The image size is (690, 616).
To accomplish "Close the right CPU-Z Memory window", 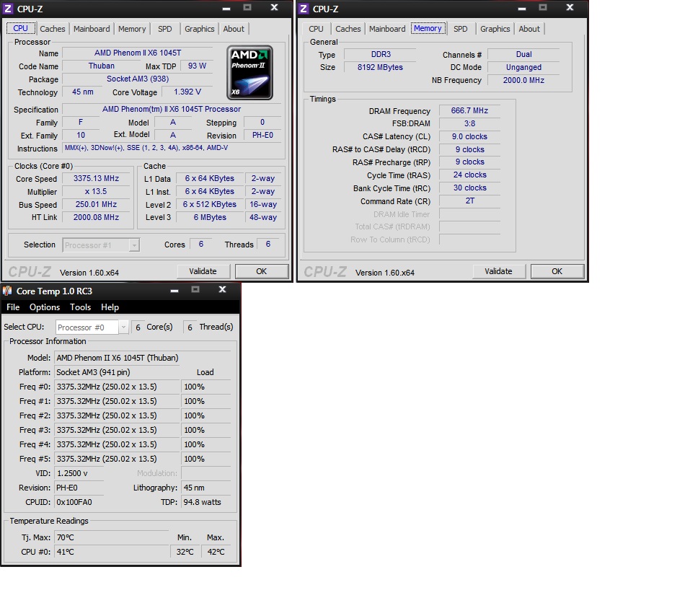I will point(570,7).
